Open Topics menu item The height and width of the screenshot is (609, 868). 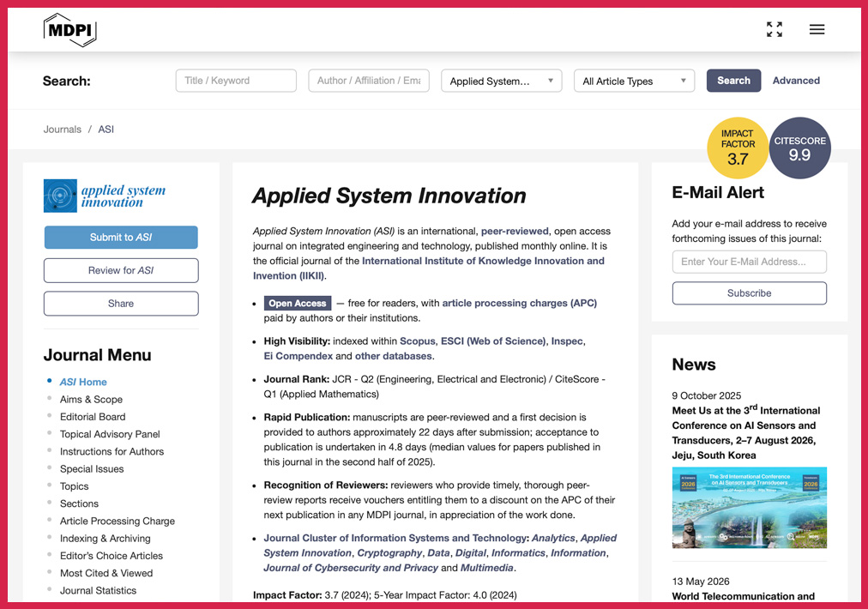74,486
